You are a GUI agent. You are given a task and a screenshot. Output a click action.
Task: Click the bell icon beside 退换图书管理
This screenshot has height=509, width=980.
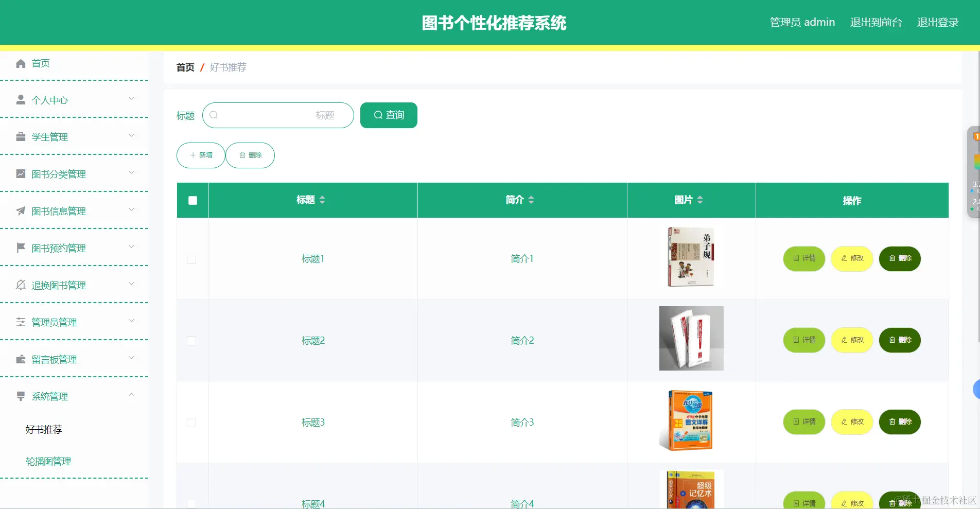click(21, 285)
